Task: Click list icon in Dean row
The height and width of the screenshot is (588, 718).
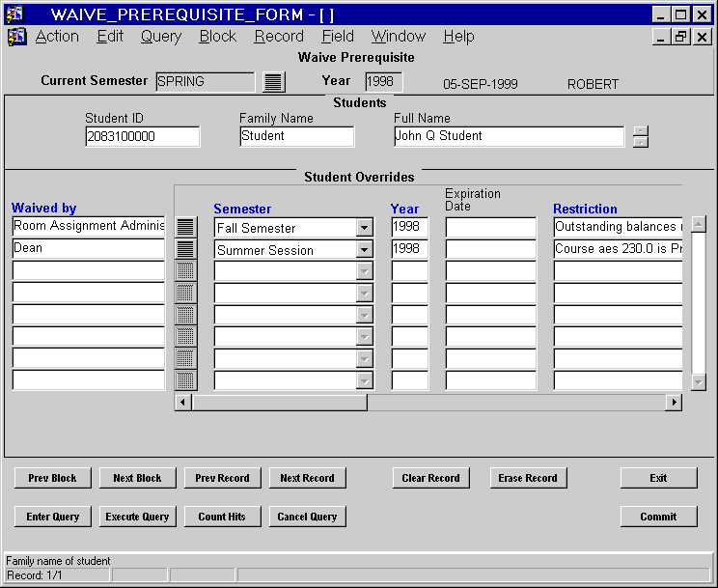Action: point(185,249)
